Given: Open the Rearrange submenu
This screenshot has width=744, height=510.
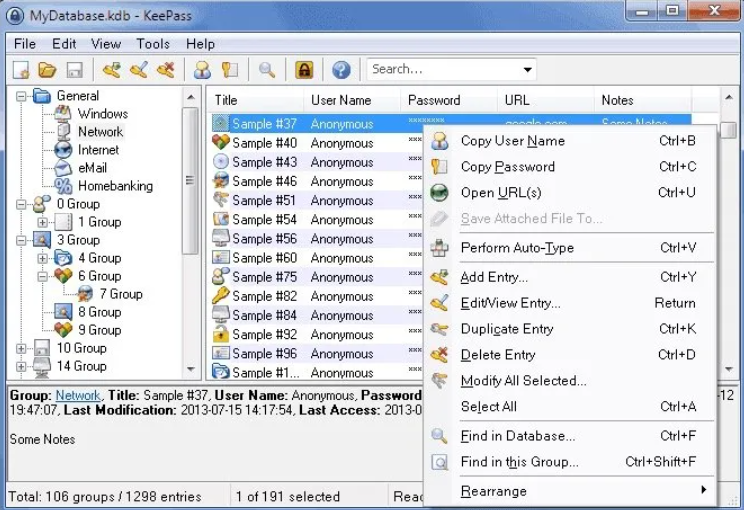Looking at the screenshot, I should pos(569,491).
